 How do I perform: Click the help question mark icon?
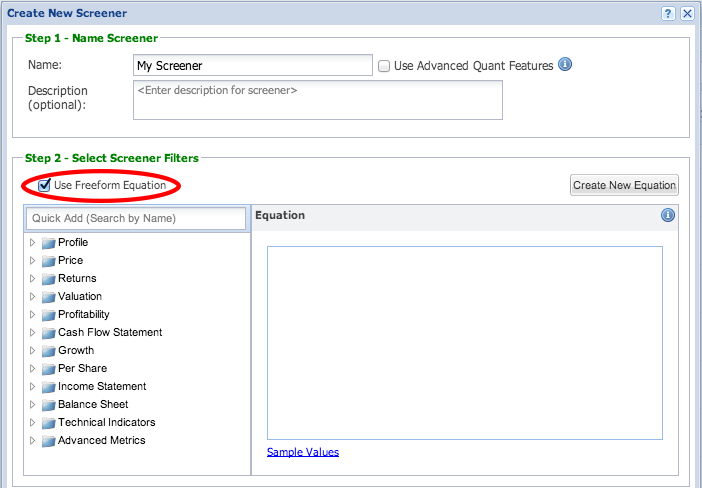[x=668, y=13]
